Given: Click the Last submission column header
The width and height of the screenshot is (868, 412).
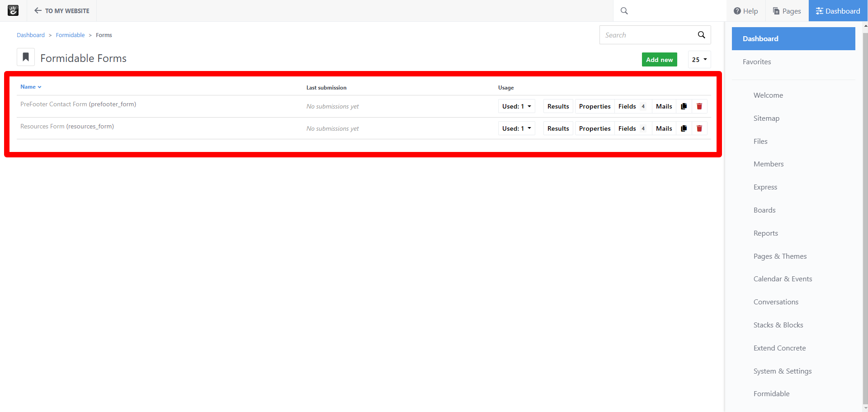Looking at the screenshot, I should (x=326, y=88).
